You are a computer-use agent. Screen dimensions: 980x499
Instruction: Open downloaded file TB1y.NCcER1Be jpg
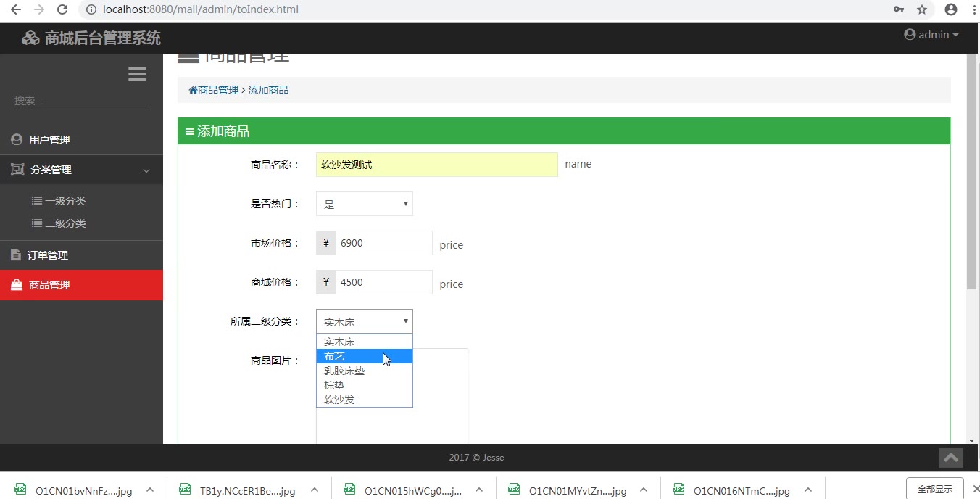(239, 490)
